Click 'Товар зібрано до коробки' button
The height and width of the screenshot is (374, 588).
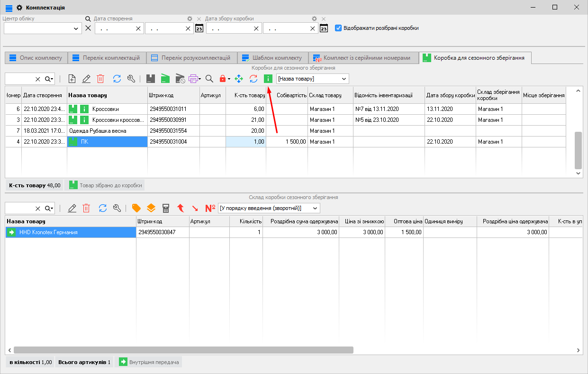click(104, 185)
